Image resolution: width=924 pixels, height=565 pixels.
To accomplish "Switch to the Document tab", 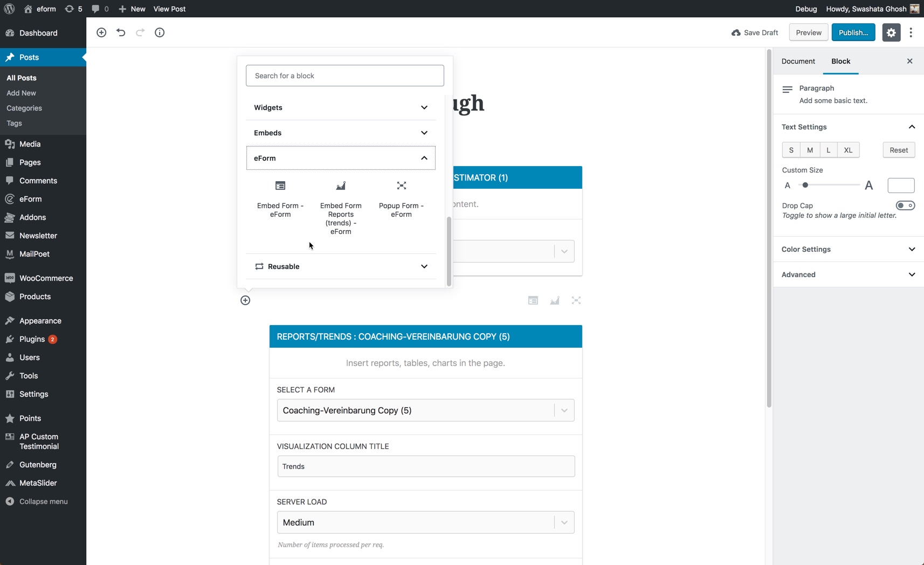I will [x=798, y=61].
